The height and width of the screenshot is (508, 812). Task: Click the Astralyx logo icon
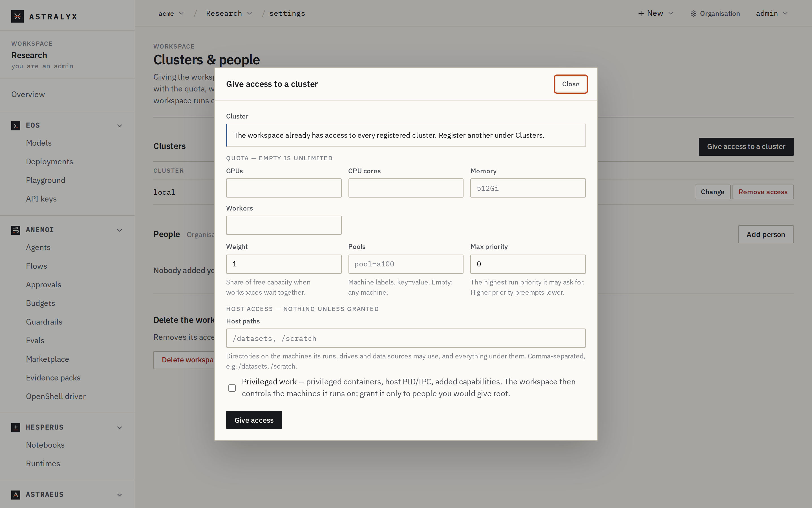pos(17,16)
